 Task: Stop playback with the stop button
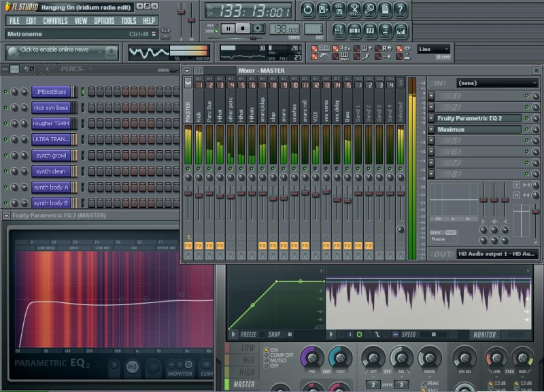tap(243, 29)
